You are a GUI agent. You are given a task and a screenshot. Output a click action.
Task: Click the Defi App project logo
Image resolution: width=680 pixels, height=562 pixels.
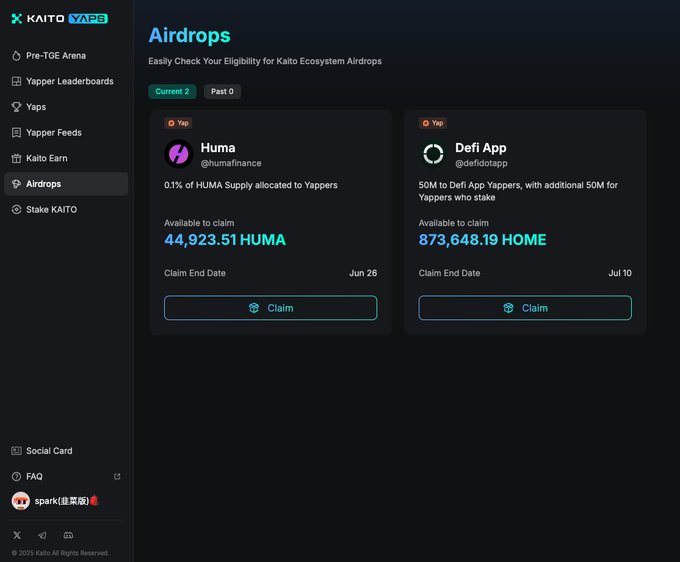(x=433, y=154)
